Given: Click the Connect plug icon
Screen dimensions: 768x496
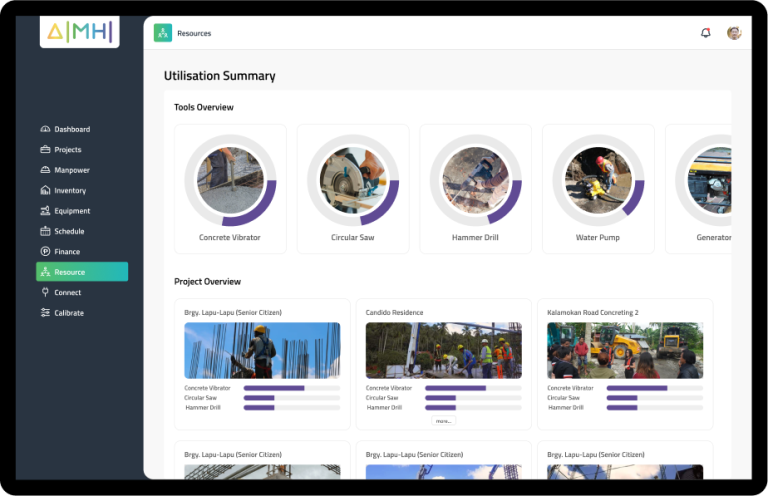Looking at the screenshot, I should coord(45,293).
